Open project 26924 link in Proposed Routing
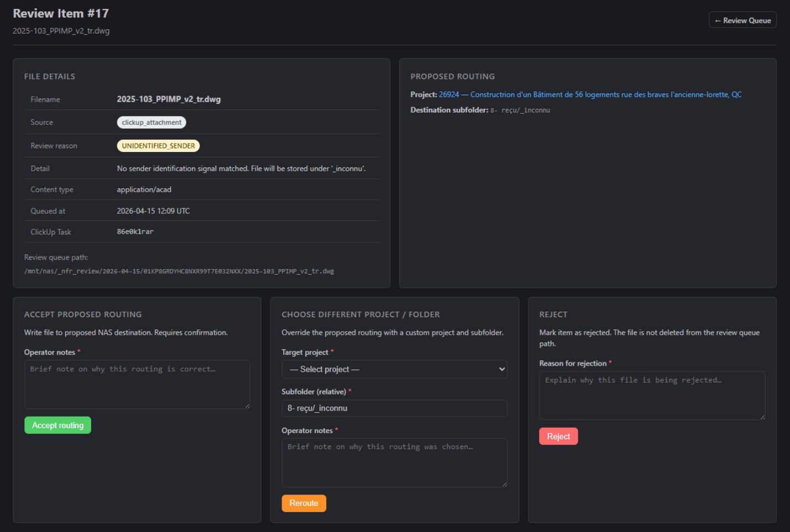 590,94
